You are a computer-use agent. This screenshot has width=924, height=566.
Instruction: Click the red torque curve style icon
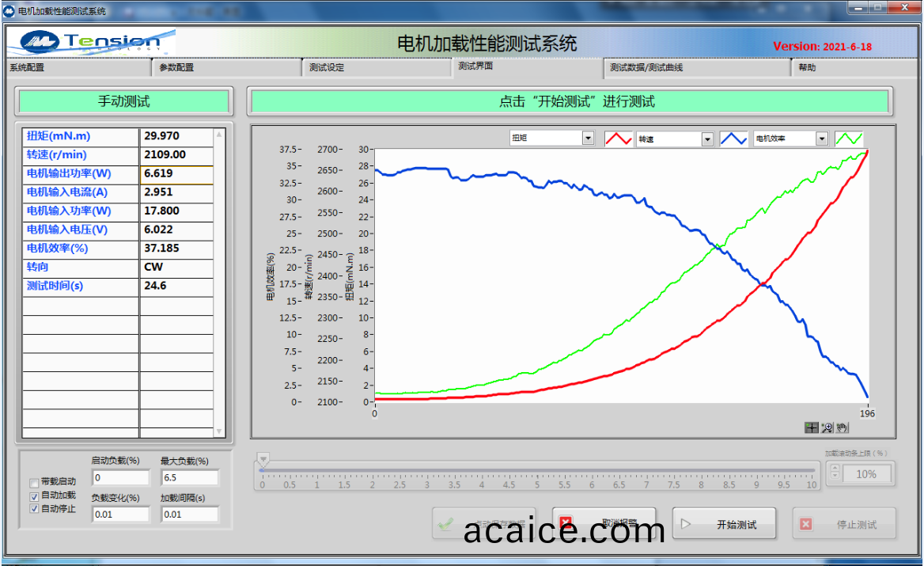[x=618, y=139]
